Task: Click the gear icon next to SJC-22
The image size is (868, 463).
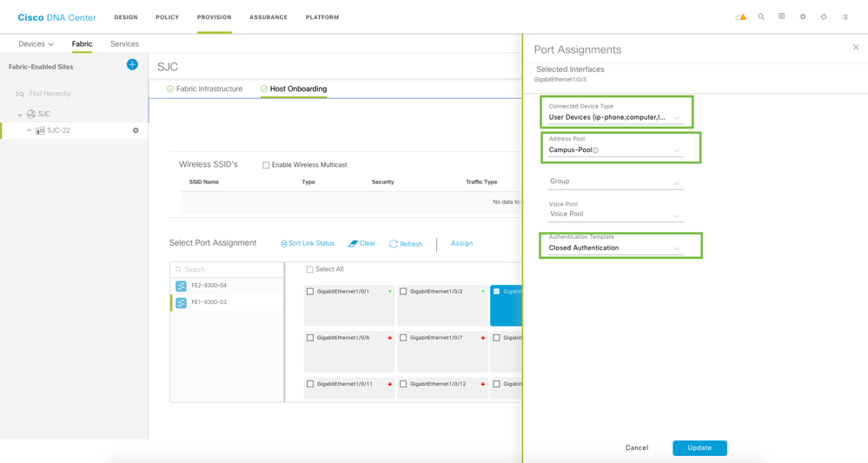Action: point(136,130)
